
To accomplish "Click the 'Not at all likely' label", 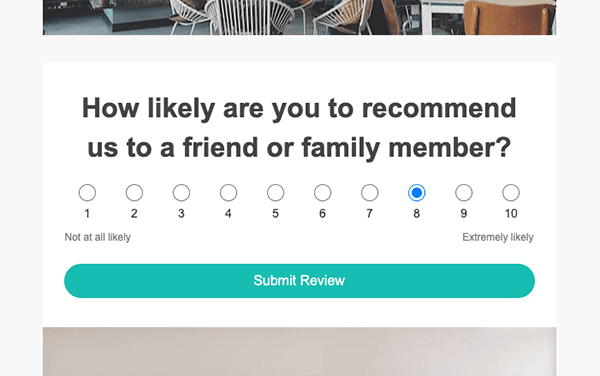I will pyautogui.click(x=98, y=237).
